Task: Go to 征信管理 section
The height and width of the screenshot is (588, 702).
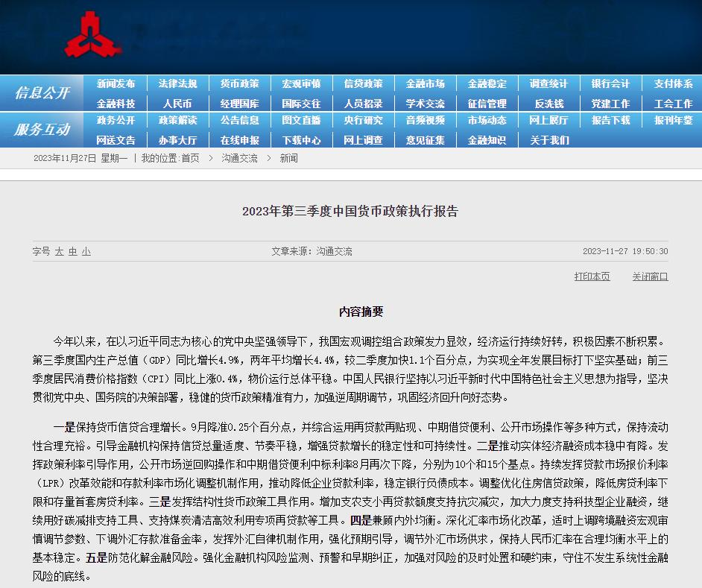Action: point(487,104)
